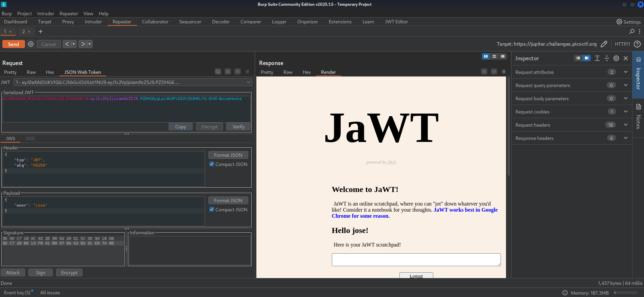Switch to side-by-side request/response layout
This screenshot has height=297, width=644.
486,56
